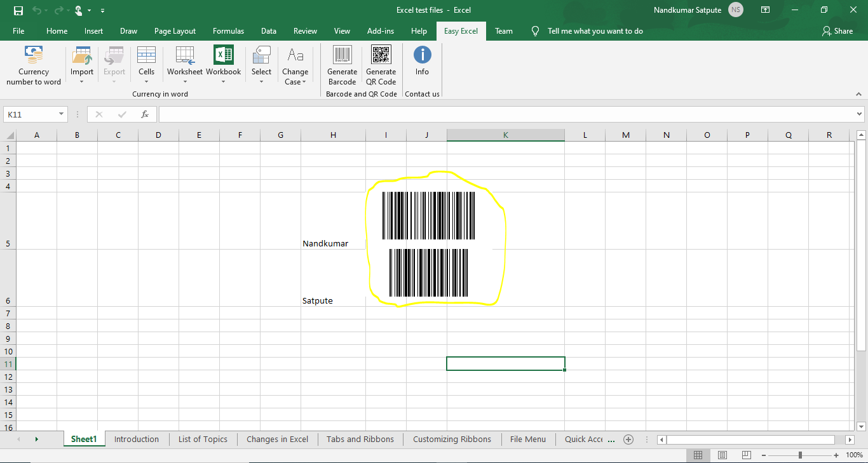The height and width of the screenshot is (463, 868).
Task: Click Zoom In on the zoom slider
Action: point(836,455)
